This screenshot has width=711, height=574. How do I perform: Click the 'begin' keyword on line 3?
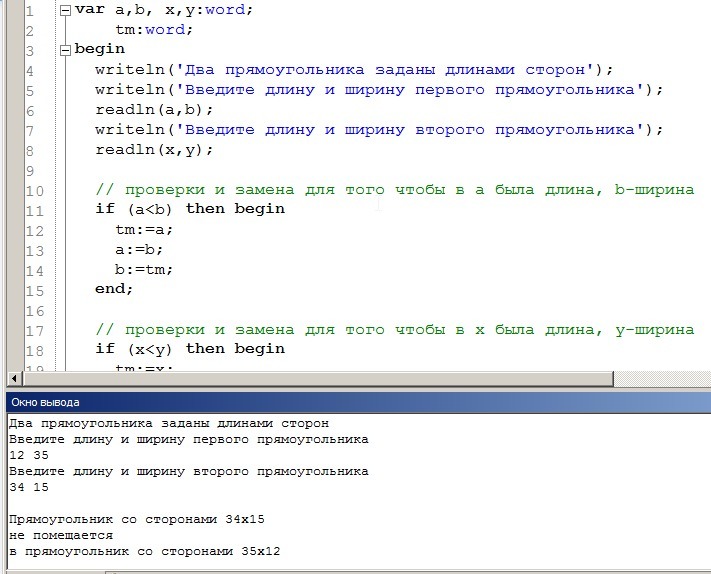[99, 49]
